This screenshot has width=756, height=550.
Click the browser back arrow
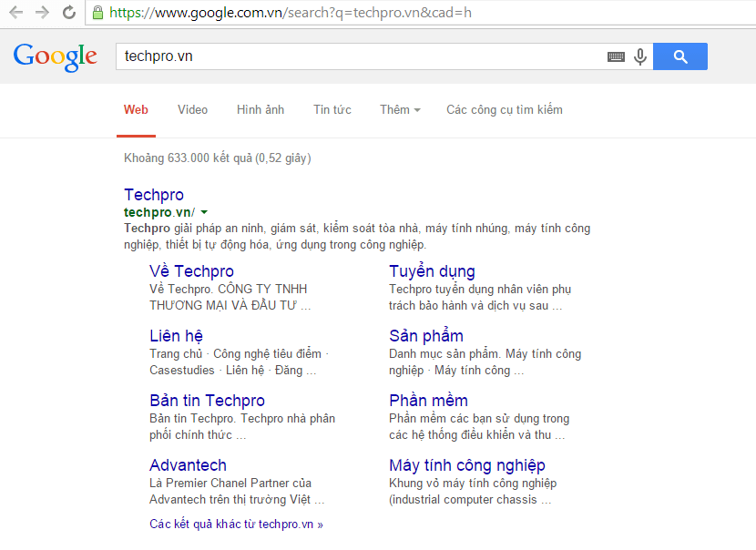tap(16, 12)
